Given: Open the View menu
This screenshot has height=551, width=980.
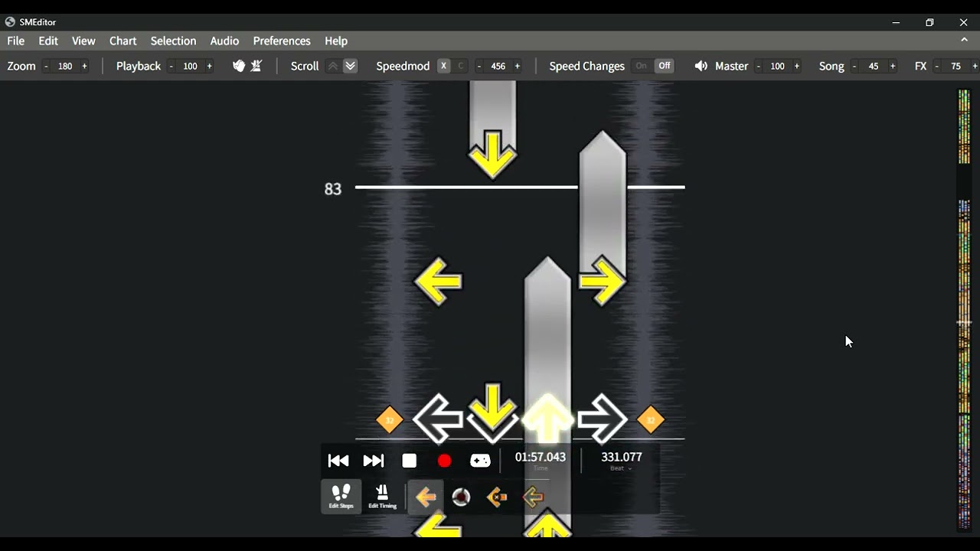Looking at the screenshot, I should click(x=83, y=41).
